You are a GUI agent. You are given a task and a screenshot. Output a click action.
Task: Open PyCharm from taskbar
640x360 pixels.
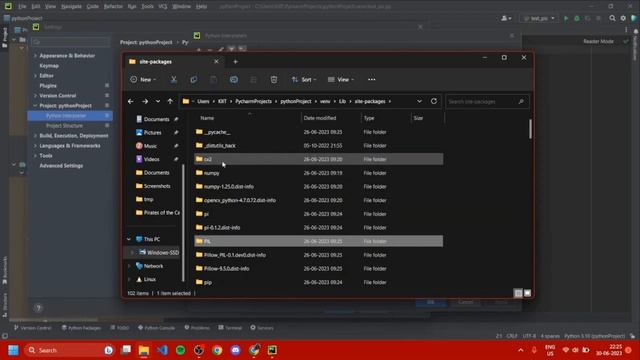pyautogui.click(x=272, y=350)
